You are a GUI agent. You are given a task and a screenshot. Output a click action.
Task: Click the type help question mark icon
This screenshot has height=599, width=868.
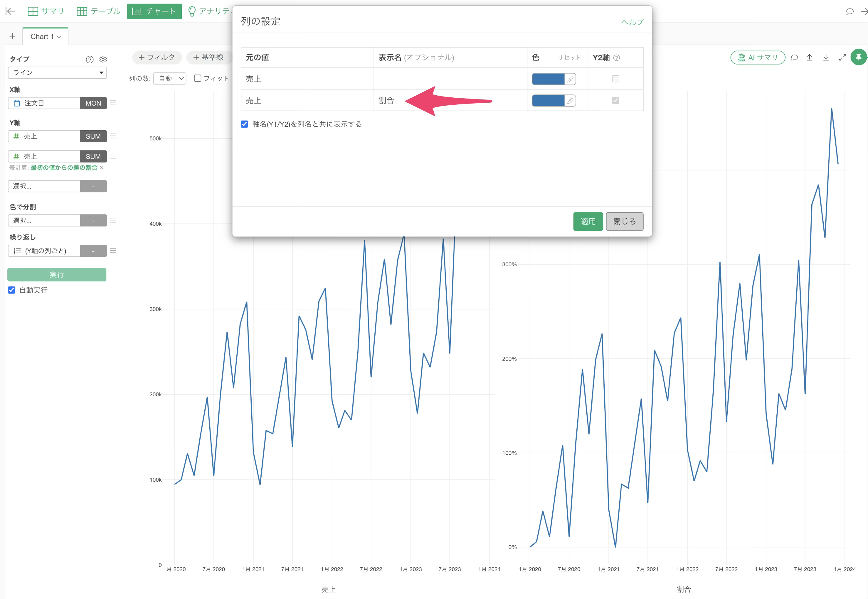point(89,59)
